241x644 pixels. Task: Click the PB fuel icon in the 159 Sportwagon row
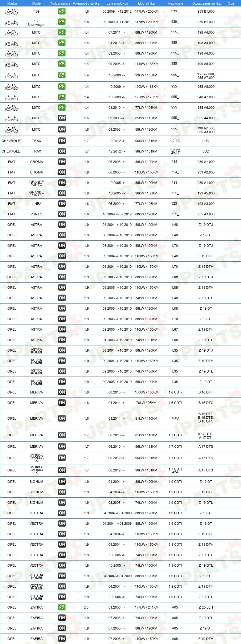[62, 22]
